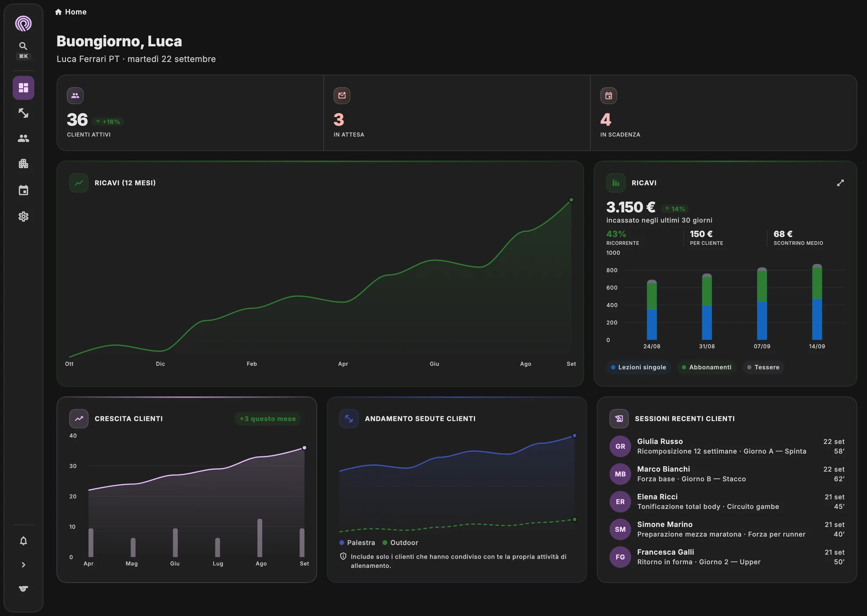Open Elena Ricci's session row
The image size is (867, 616).
click(x=727, y=502)
